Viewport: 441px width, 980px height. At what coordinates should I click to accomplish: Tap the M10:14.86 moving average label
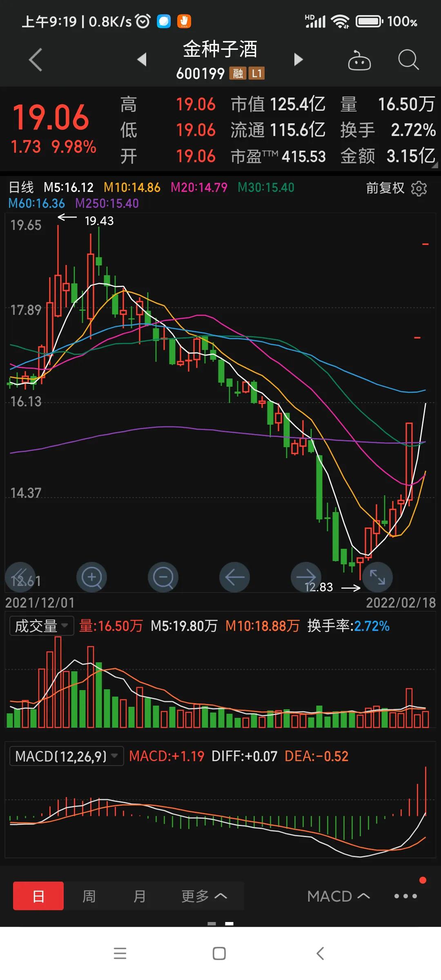[x=132, y=187]
